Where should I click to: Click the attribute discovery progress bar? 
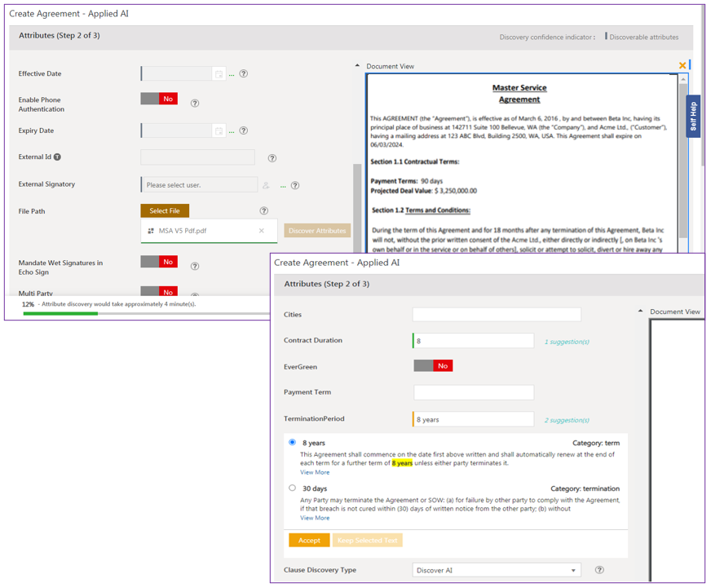(x=147, y=313)
